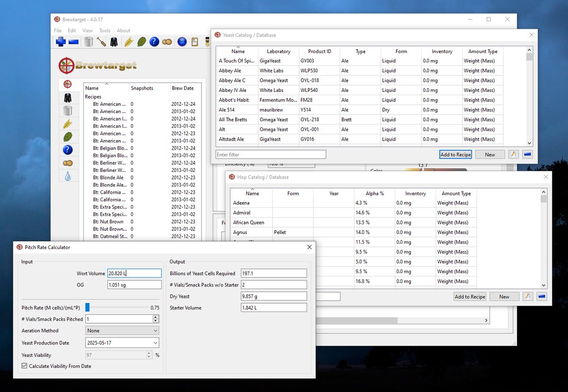
Task: Select the Recipes sidebar tab with target icon
Action: [68, 84]
